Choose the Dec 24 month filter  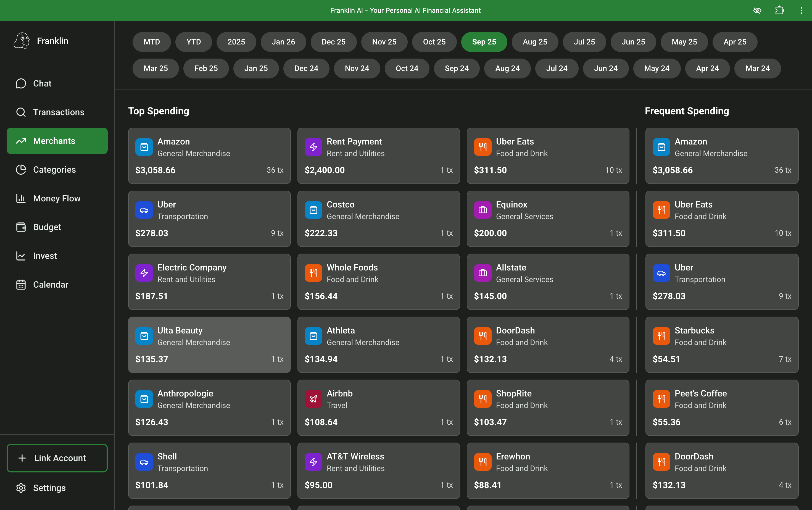306,69
